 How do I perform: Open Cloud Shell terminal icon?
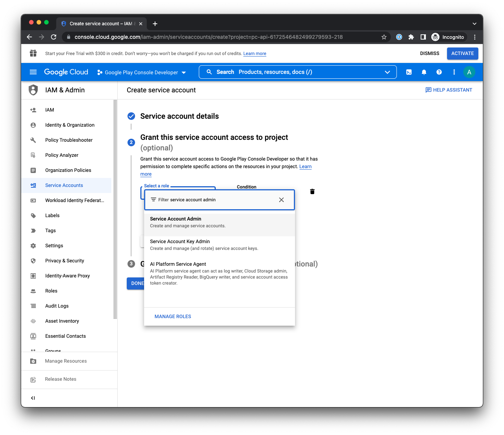409,72
